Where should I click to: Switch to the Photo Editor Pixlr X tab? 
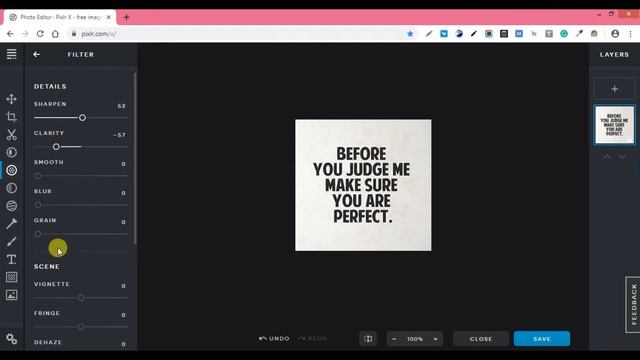(60, 17)
